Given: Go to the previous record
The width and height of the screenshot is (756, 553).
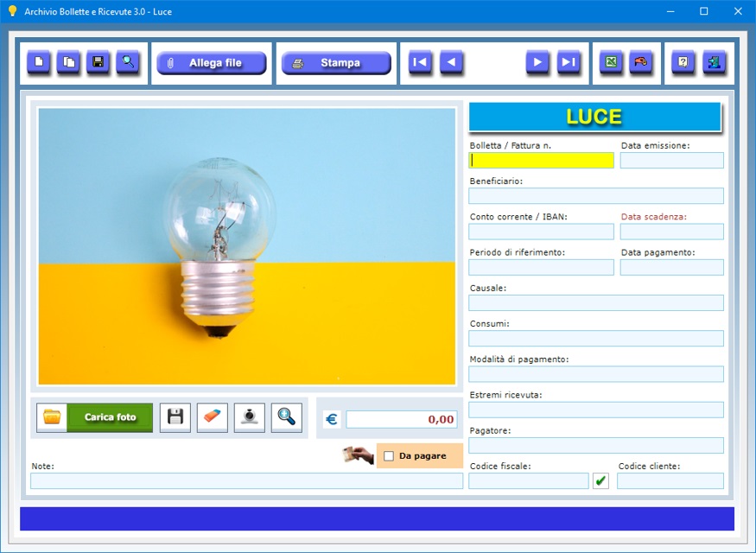Looking at the screenshot, I should 451,62.
